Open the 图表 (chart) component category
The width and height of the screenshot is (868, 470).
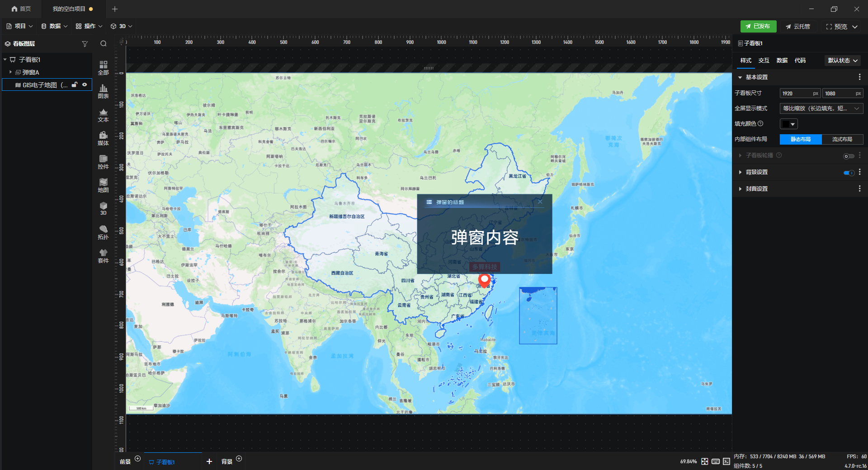click(x=103, y=91)
